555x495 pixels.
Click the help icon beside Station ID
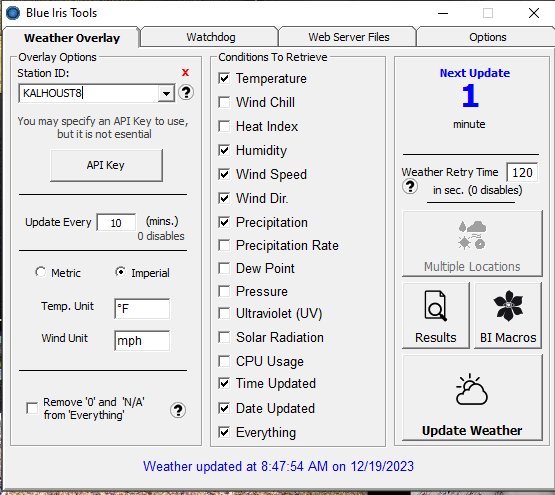pyautogui.click(x=186, y=93)
